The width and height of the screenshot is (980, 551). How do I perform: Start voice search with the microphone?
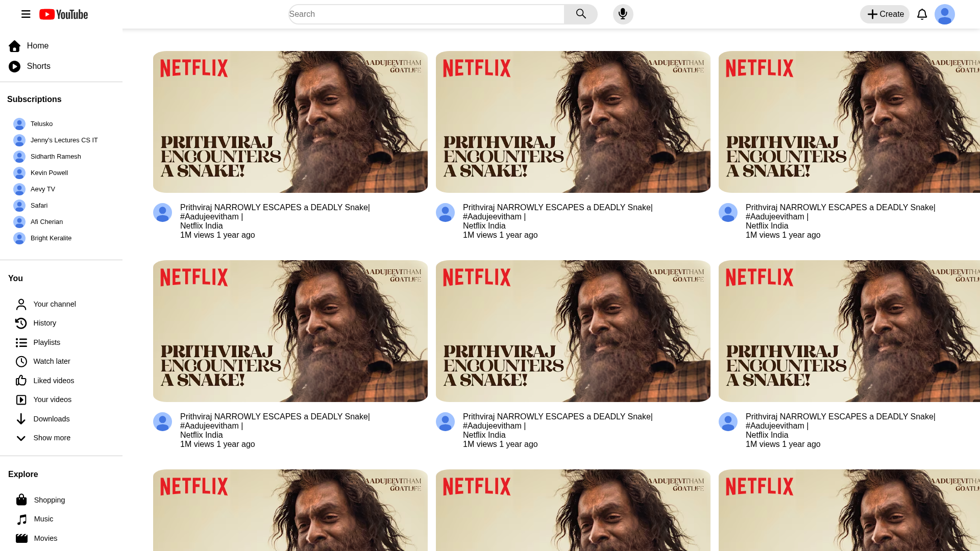pyautogui.click(x=623, y=14)
